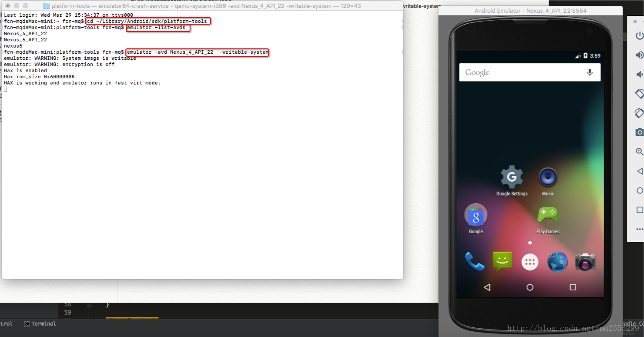Click the emulator toolbar Overview square
This screenshot has width=644, height=337.
[640, 209]
